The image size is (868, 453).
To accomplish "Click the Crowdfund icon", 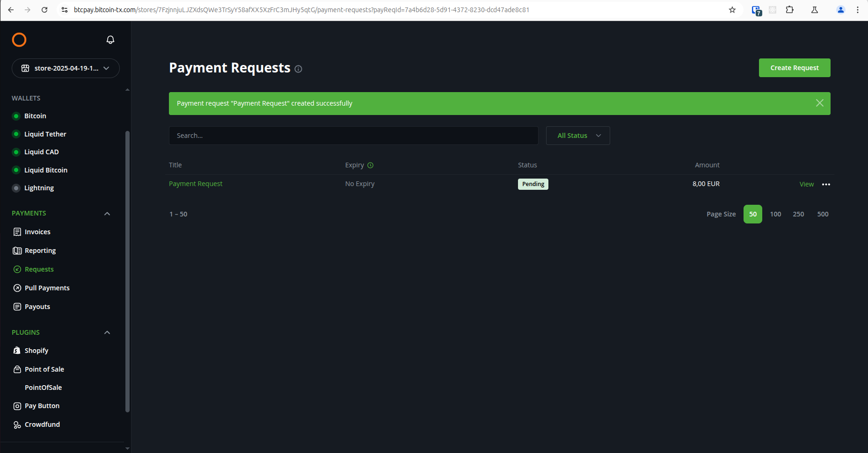I will [17, 425].
